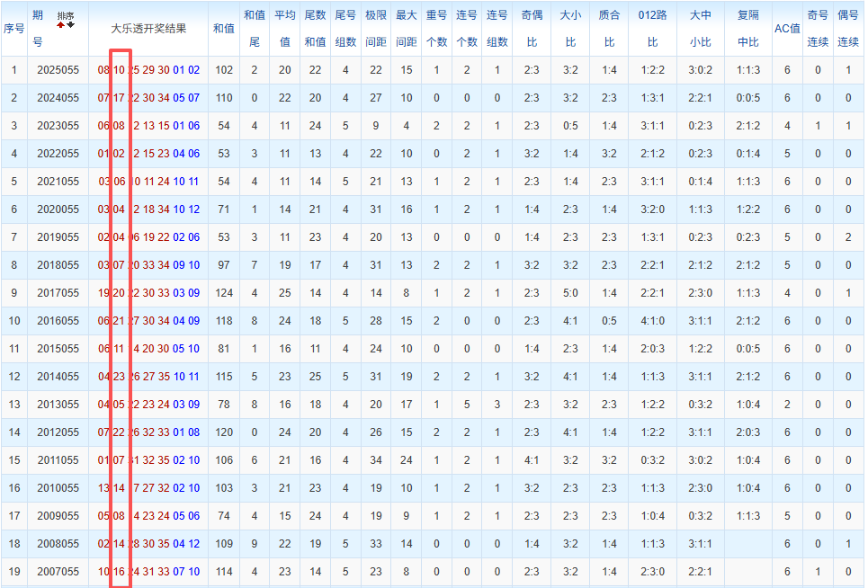This screenshot has height=588, width=868.
Task: Select the 和值 column header
Action: tap(224, 28)
